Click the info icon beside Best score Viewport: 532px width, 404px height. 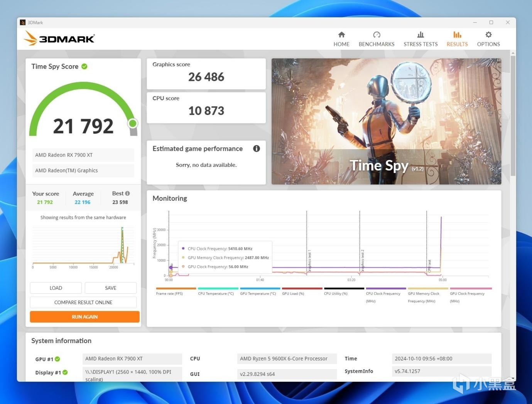tap(127, 194)
